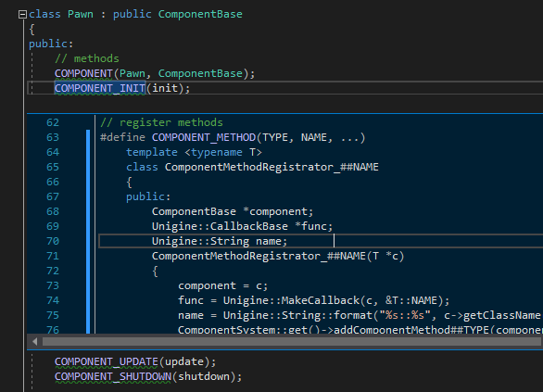The width and height of the screenshot is (543, 392).
Task: Click the peek window horizontal scrollbar thumb
Action: point(292,342)
